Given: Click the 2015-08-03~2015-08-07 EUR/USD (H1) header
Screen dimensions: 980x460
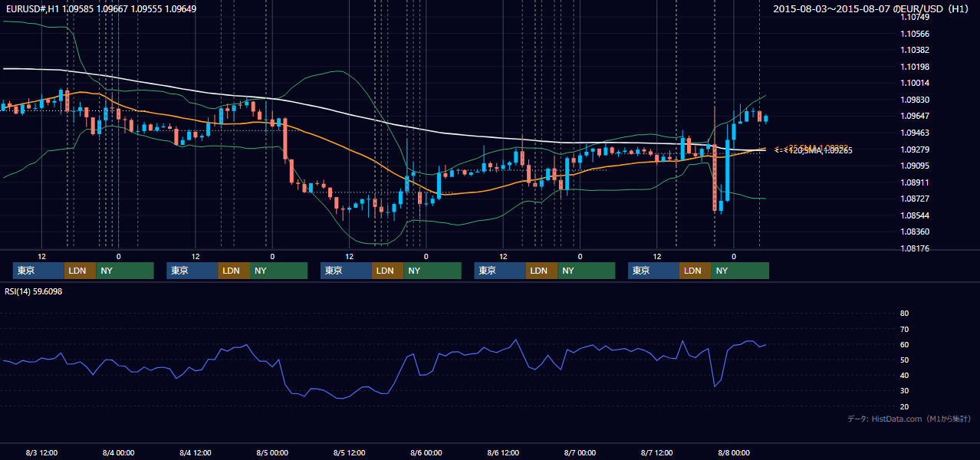Looking at the screenshot, I should pos(872,9).
